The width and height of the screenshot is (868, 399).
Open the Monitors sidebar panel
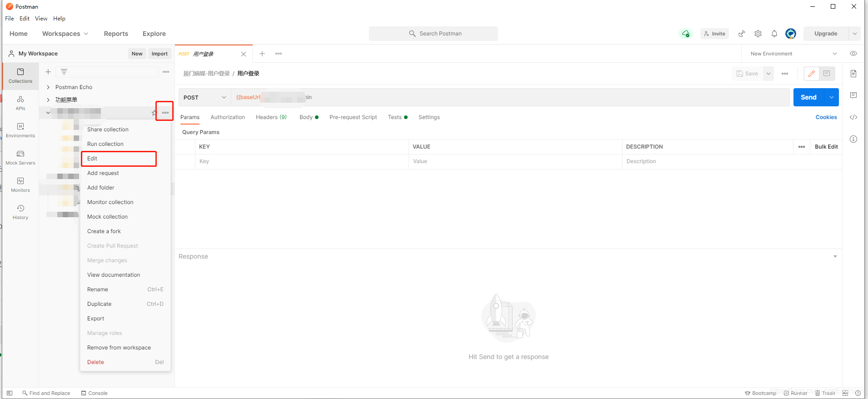pyautogui.click(x=20, y=185)
